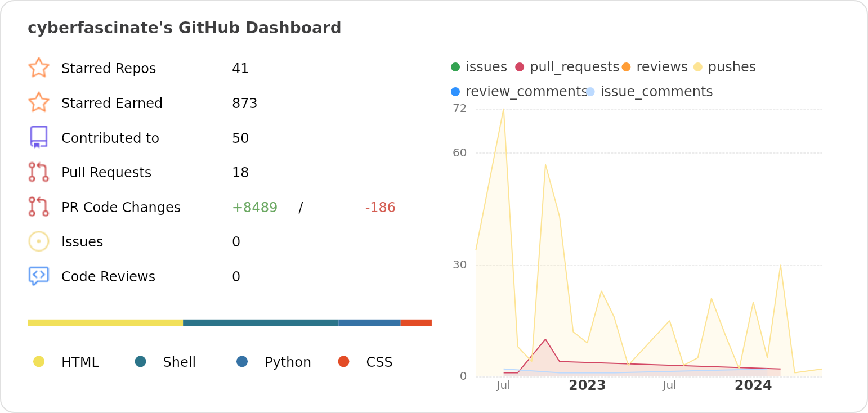This screenshot has height=413, width=868.
Task: Toggle the reviews legend series
Action: point(655,67)
